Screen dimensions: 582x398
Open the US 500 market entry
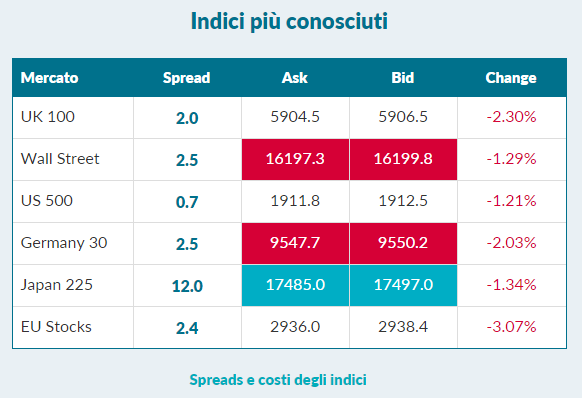pos(47,201)
